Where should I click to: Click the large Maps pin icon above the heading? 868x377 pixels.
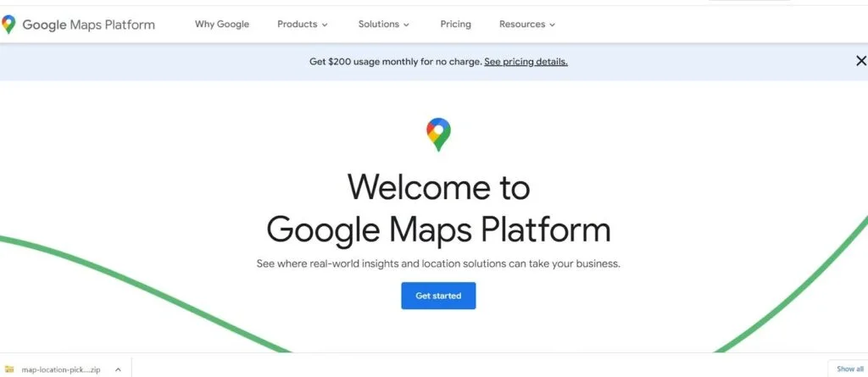coord(438,135)
